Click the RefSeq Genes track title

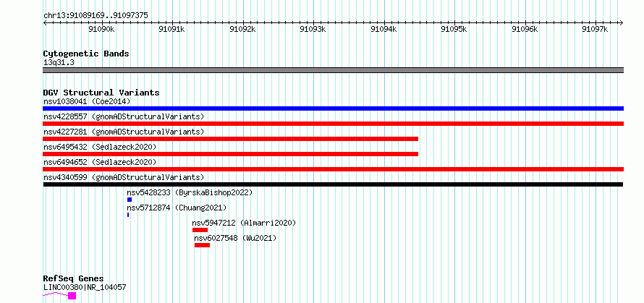(x=73, y=278)
